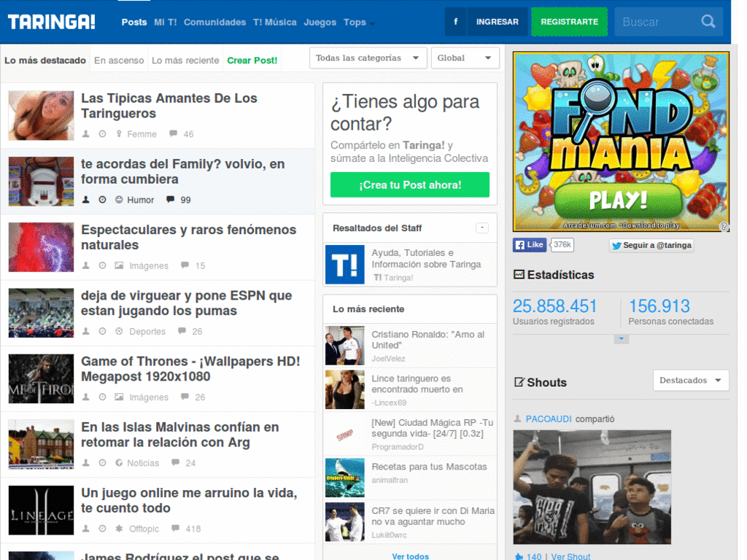Follow @taringa via Twitter button
The image size is (747, 560).
point(651,245)
